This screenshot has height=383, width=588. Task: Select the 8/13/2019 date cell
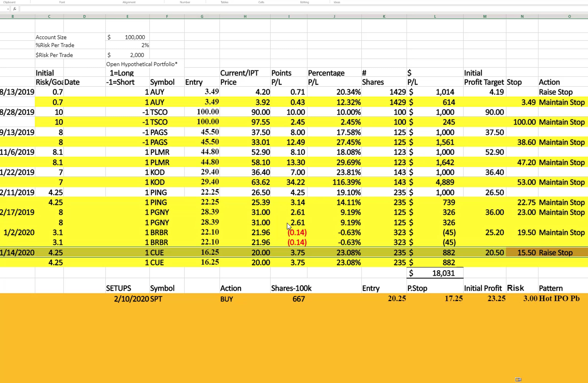(17, 92)
